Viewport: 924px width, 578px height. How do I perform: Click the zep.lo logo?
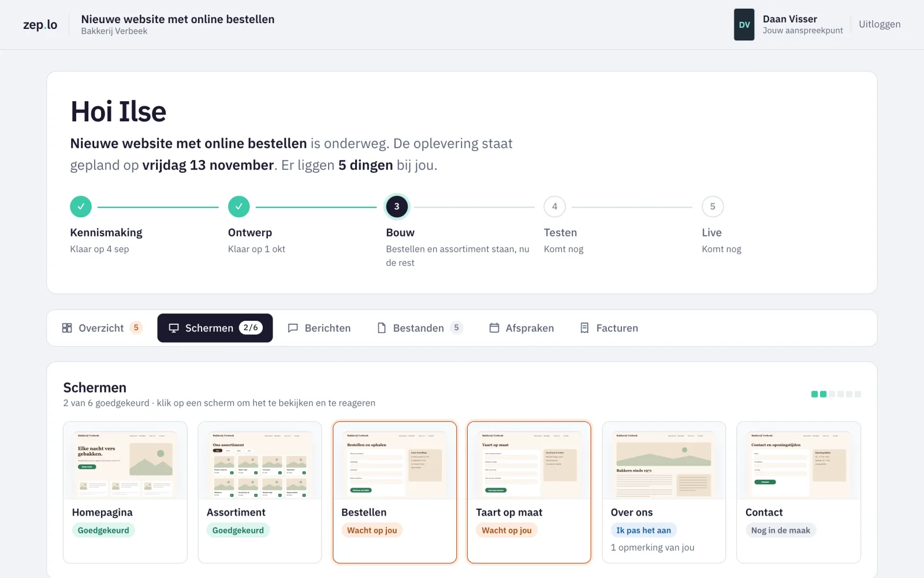pyautogui.click(x=40, y=24)
